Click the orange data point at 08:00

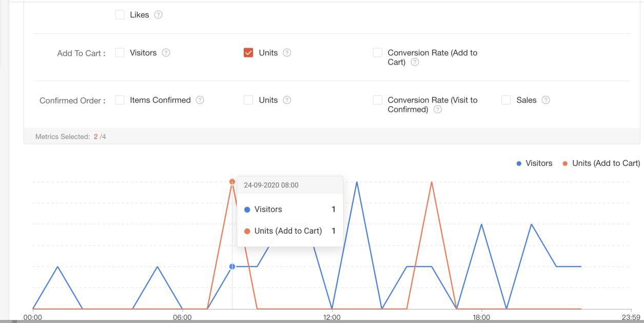(232, 181)
